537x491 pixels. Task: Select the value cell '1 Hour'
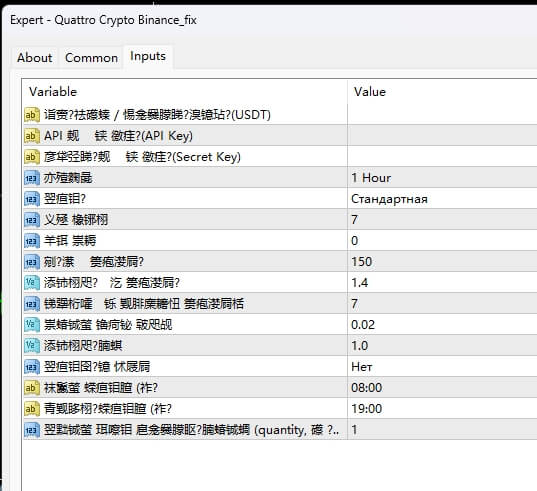[x=442, y=178]
